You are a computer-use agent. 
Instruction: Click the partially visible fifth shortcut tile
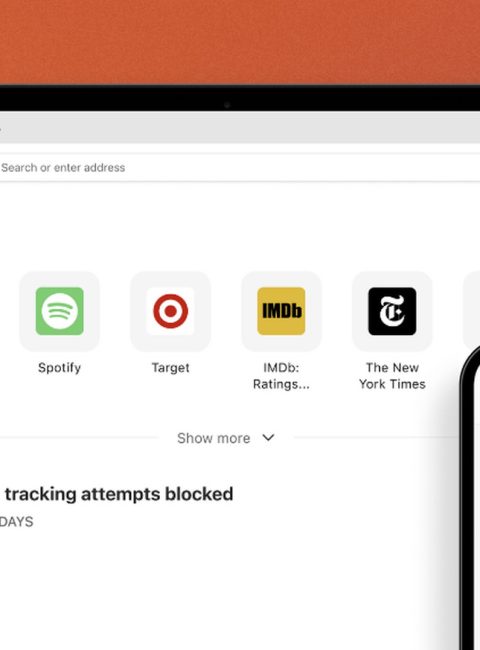[472, 309]
